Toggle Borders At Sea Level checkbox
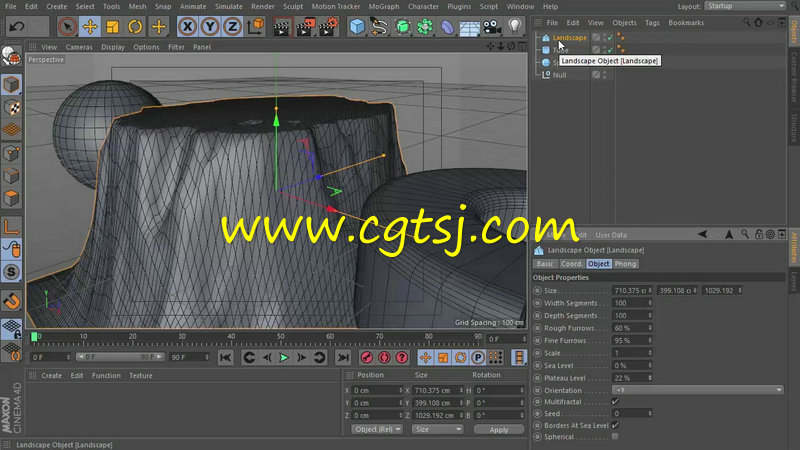This screenshot has width=800, height=450. coord(615,425)
